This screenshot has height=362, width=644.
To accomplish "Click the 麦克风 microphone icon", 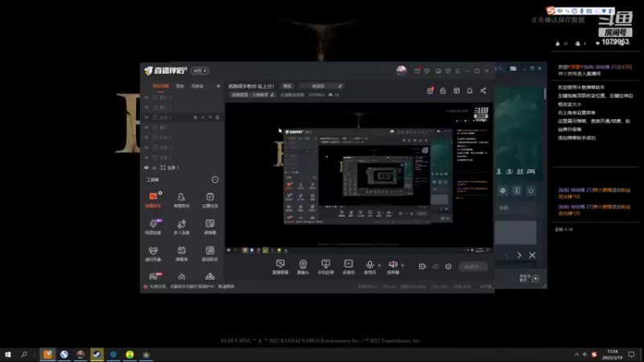I will click(369, 265).
